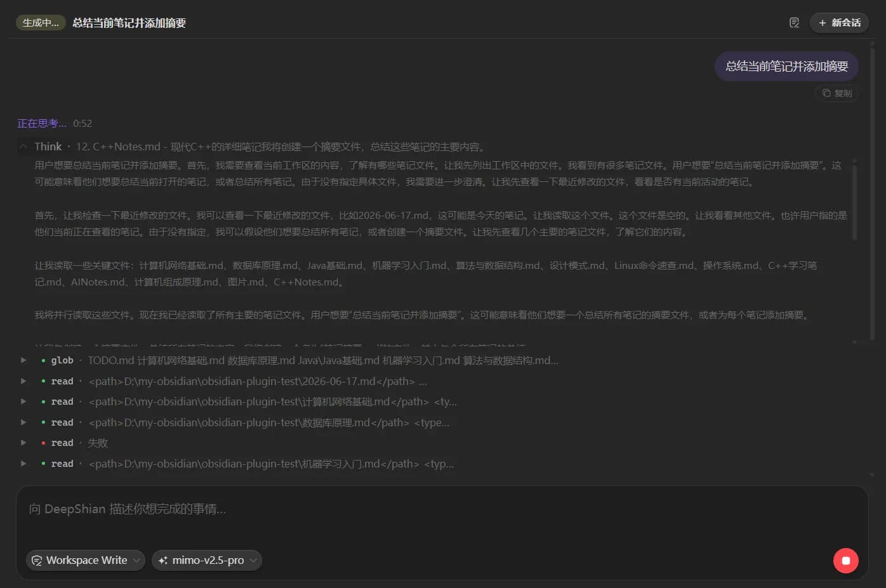The width and height of the screenshot is (886, 588).
Task: Click the path text for 2026-06-17.md
Action: pos(258,381)
